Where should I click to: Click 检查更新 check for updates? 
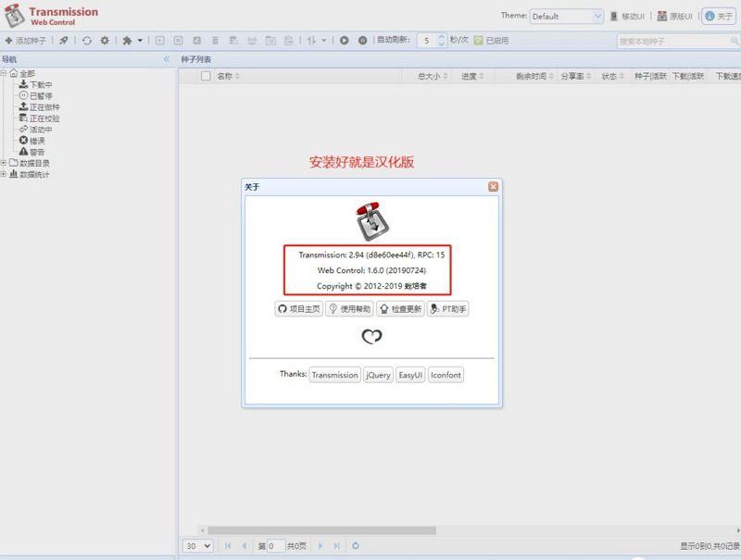[x=400, y=309]
